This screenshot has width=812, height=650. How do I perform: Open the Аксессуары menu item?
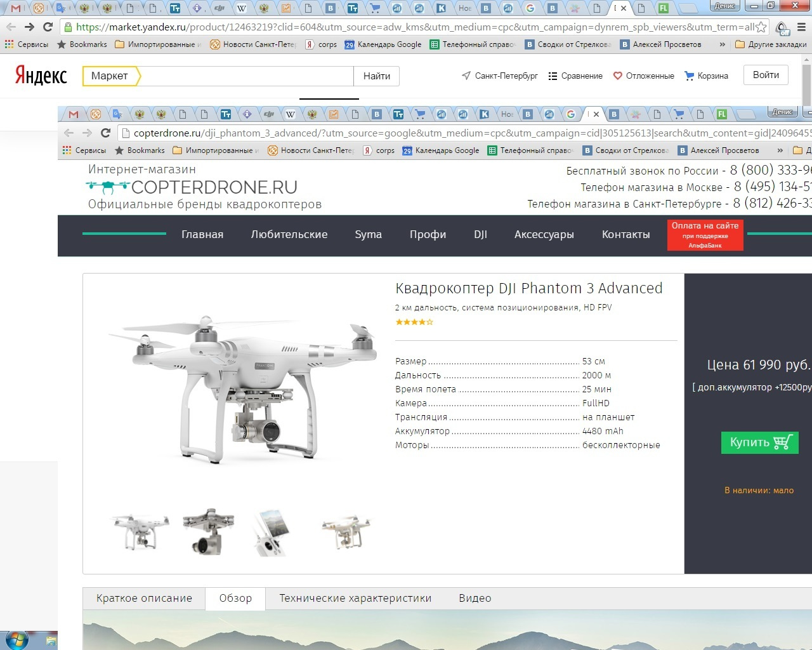pos(544,234)
